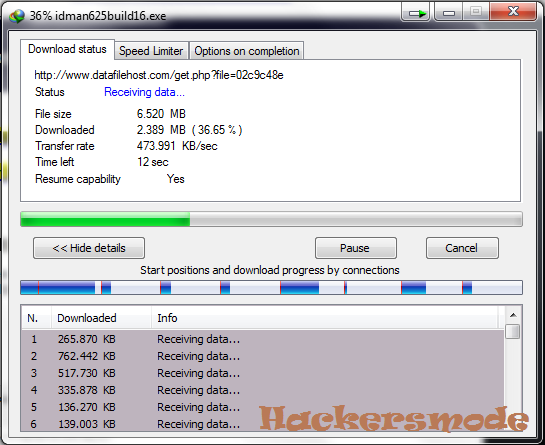The height and width of the screenshot is (445, 545).
Task: Click the N. column header
Action: (36, 318)
